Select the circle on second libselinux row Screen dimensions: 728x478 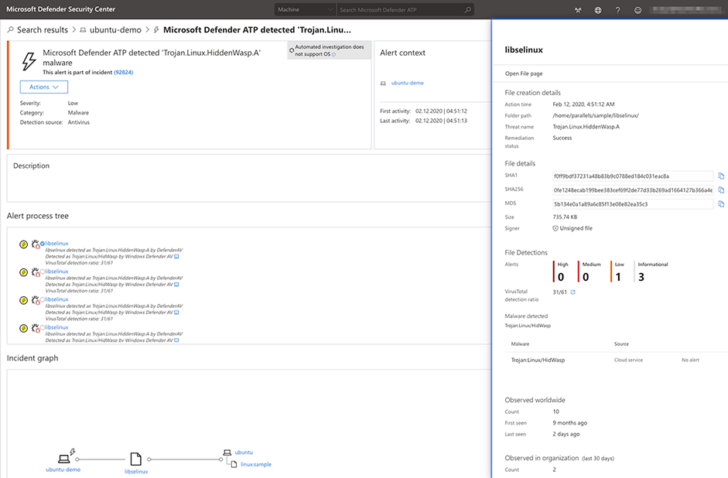click(x=42, y=271)
